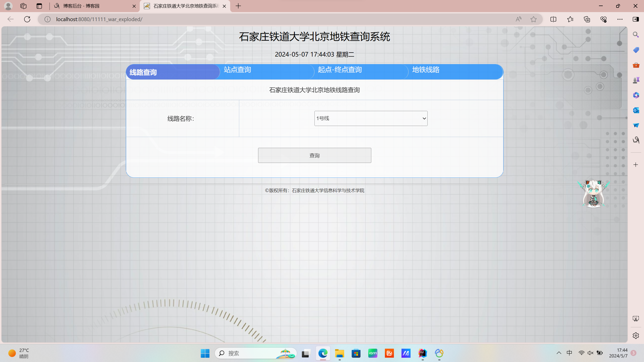Open the read aloud icon in address bar
Screen dimensions: 644x362
(x=518, y=19)
